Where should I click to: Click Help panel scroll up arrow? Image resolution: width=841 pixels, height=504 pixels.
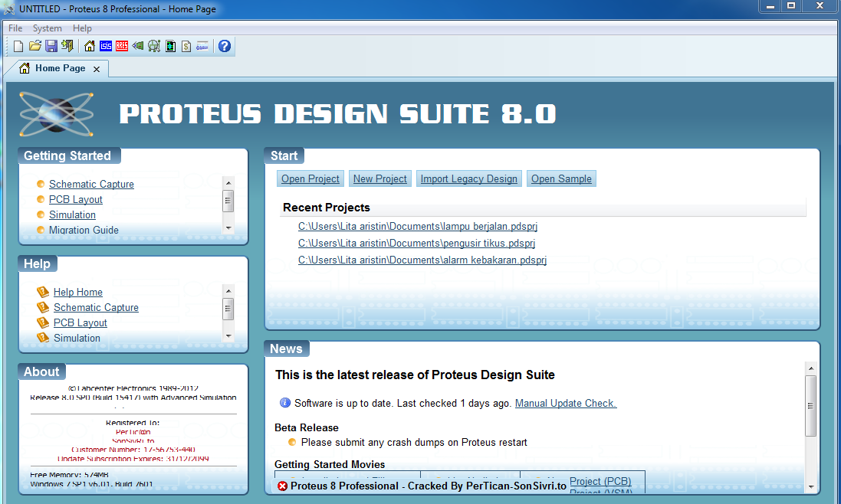[228, 291]
